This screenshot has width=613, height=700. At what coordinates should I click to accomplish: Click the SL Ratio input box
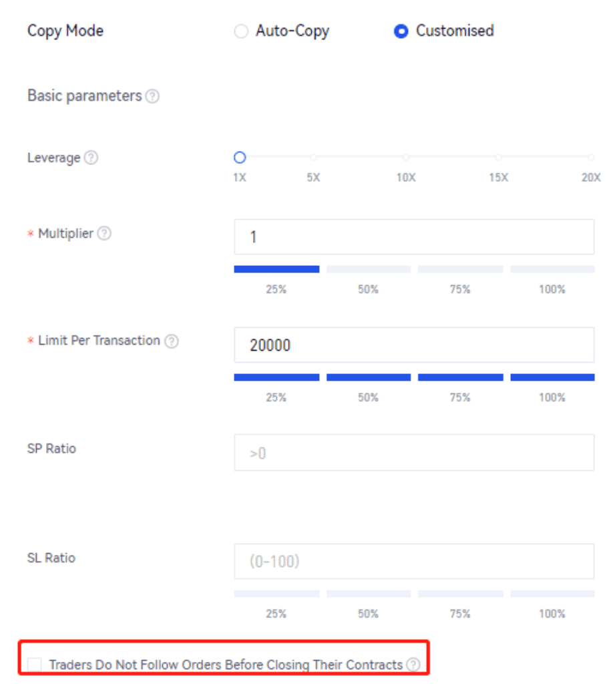(414, 561)
